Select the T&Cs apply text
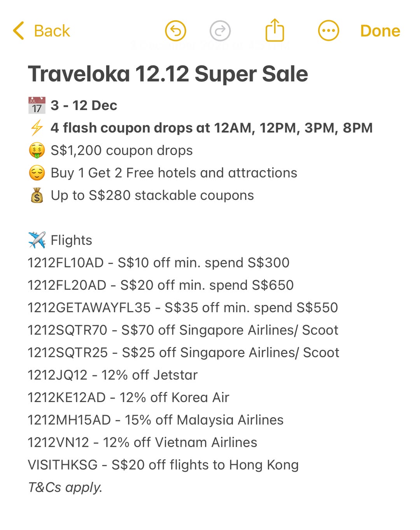Viewport: 420px width, 530px height. click(x=65, y=487)
